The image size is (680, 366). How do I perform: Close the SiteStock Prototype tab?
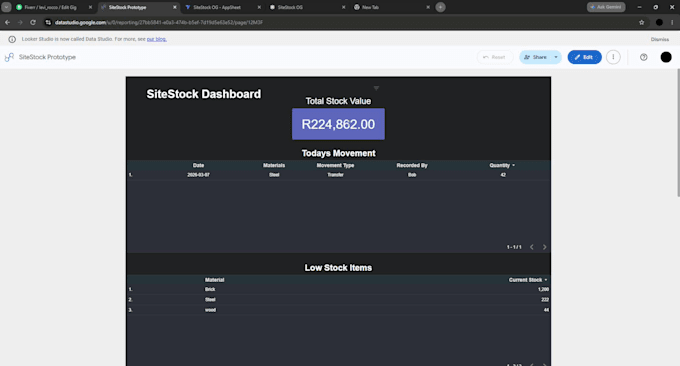tap(175, 7)
